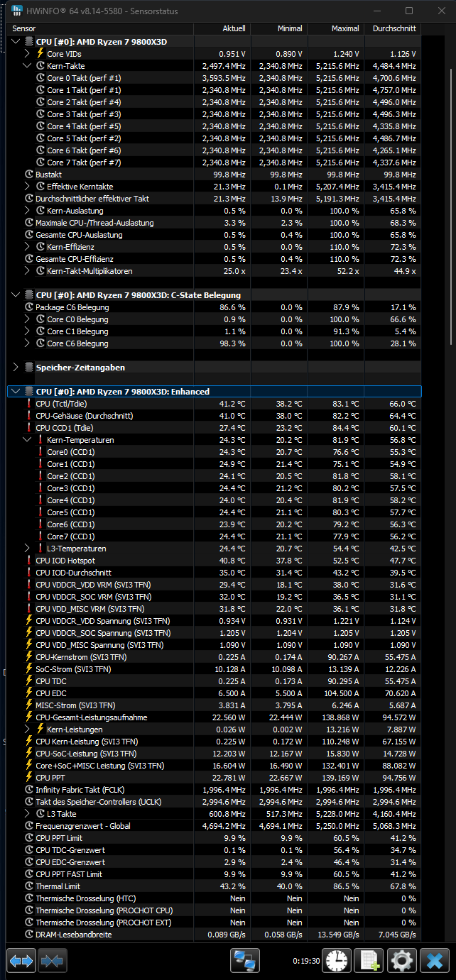This screenshot has width=456, height=980.
Task: Click lightning icon of CPU TDC row
Action: 29,681
